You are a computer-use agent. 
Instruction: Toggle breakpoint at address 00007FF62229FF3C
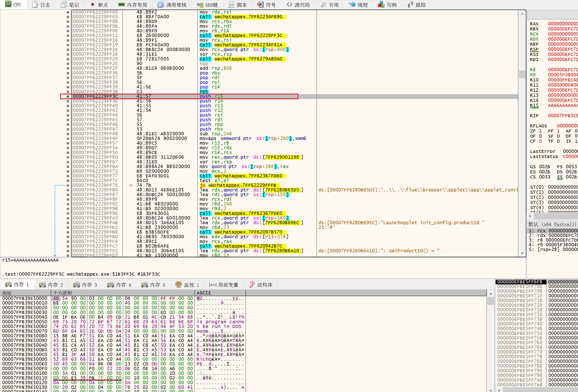[68, 96]
